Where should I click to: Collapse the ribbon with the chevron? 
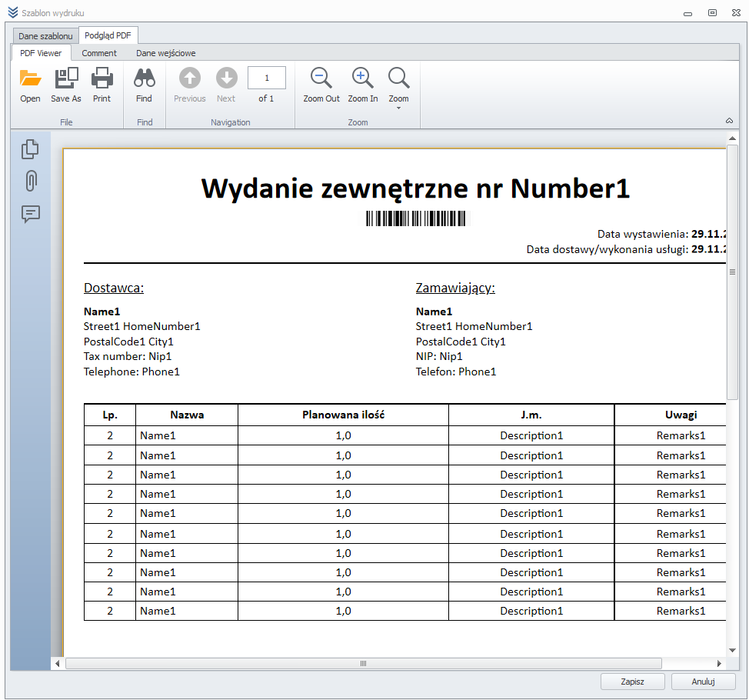coord(730,121)
